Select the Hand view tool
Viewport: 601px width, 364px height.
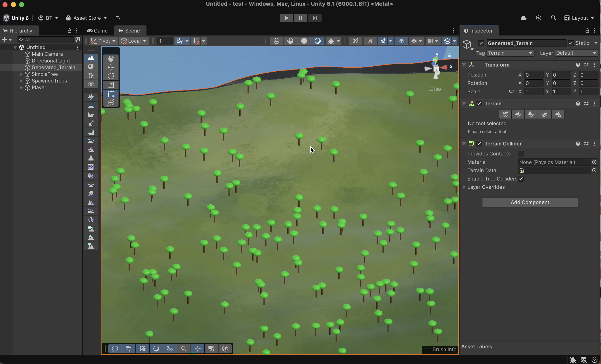111,59
